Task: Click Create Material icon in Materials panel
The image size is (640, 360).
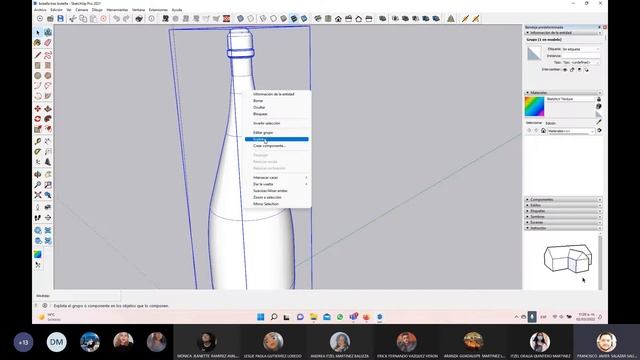Action: (x=599, y=106)
